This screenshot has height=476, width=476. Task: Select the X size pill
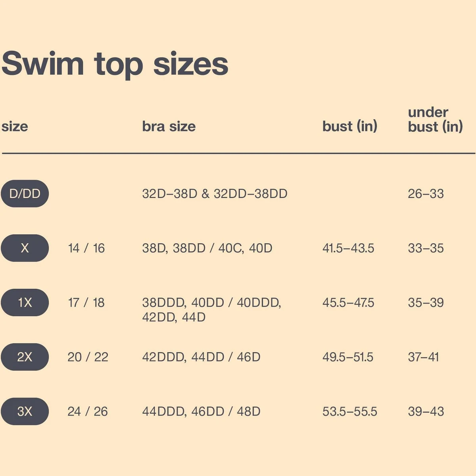(x=25, y=248)
